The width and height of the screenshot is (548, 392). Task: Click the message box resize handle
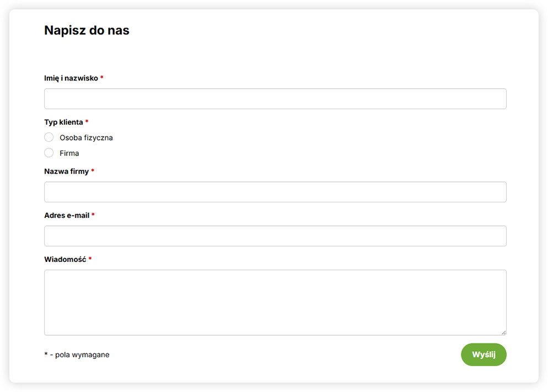pos(503,332)
